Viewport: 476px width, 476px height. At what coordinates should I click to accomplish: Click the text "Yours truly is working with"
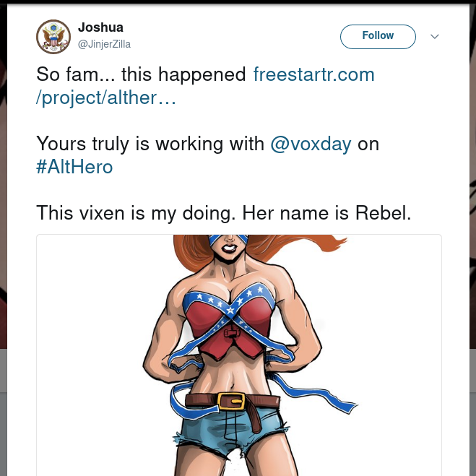[x=150, y=144]
